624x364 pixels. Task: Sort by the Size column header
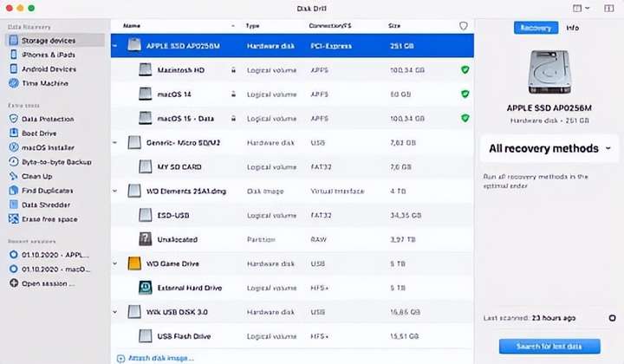394,25
